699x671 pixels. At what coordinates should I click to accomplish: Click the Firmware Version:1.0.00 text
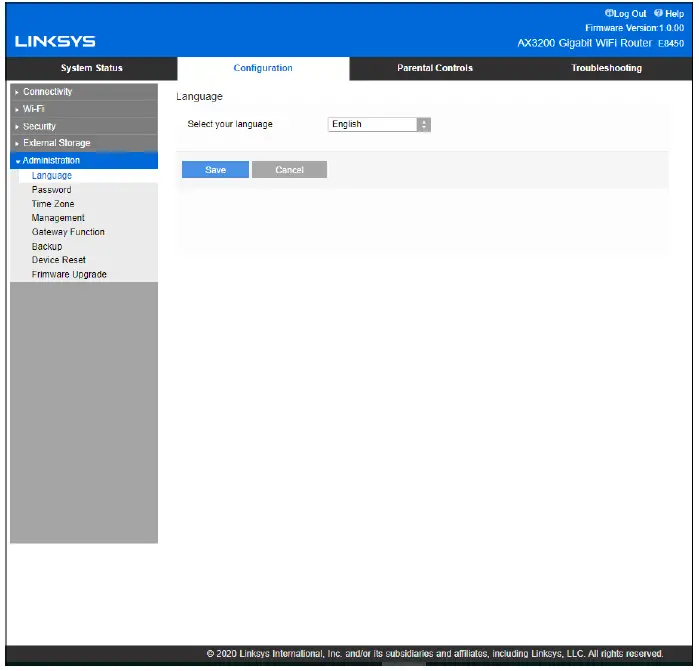click(x=634, y=28)
